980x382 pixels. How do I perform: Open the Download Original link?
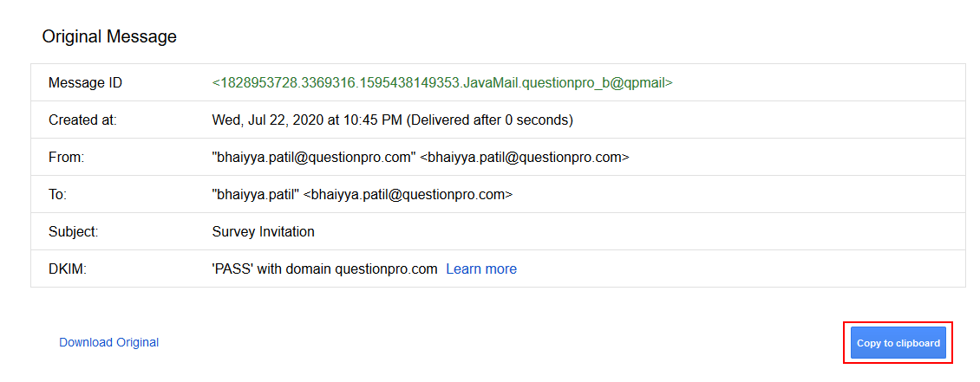pos(108,342)
